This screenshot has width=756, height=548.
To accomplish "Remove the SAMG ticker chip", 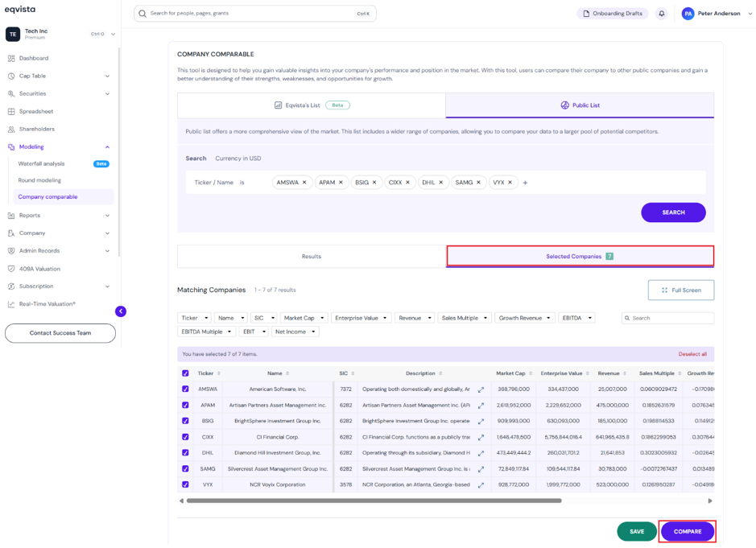I will click(x=479, y=183).
